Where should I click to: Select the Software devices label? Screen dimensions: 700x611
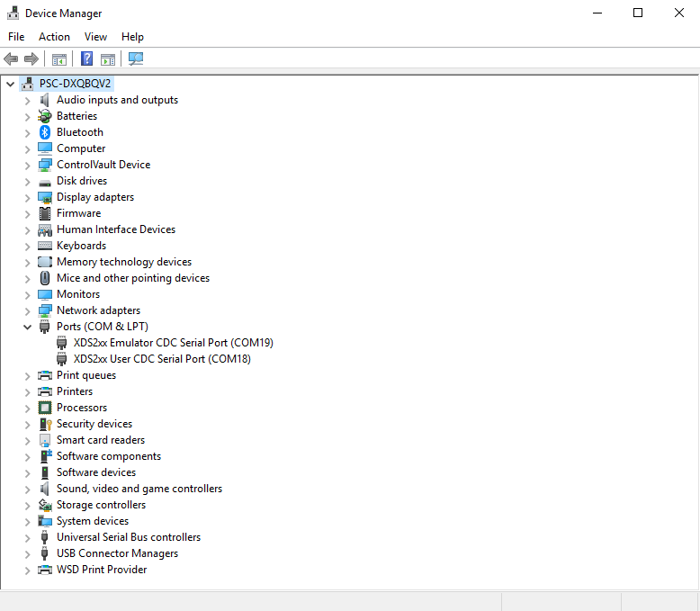96,472
